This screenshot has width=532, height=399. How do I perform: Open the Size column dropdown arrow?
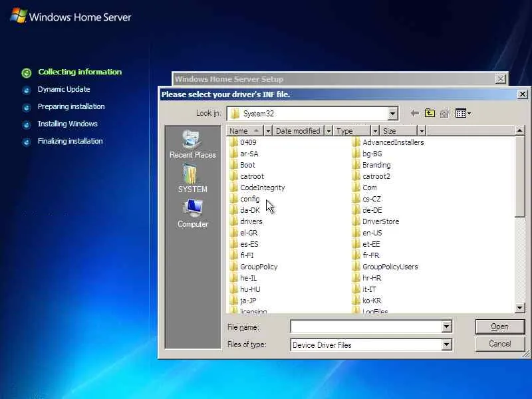pyautogui.click(x=422, y=131)
